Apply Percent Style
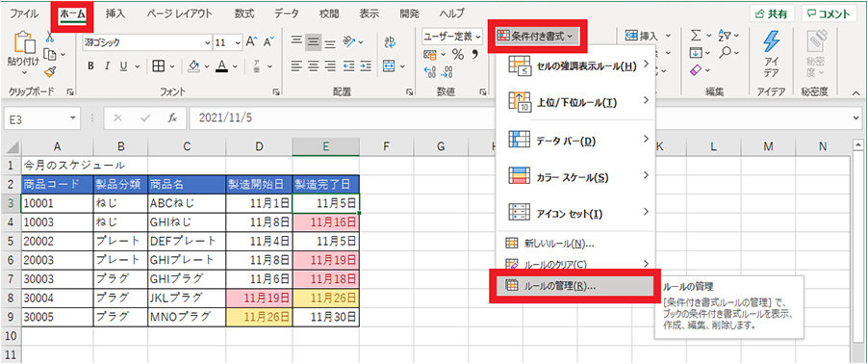 pyautogui.click(x=458, y=54)
